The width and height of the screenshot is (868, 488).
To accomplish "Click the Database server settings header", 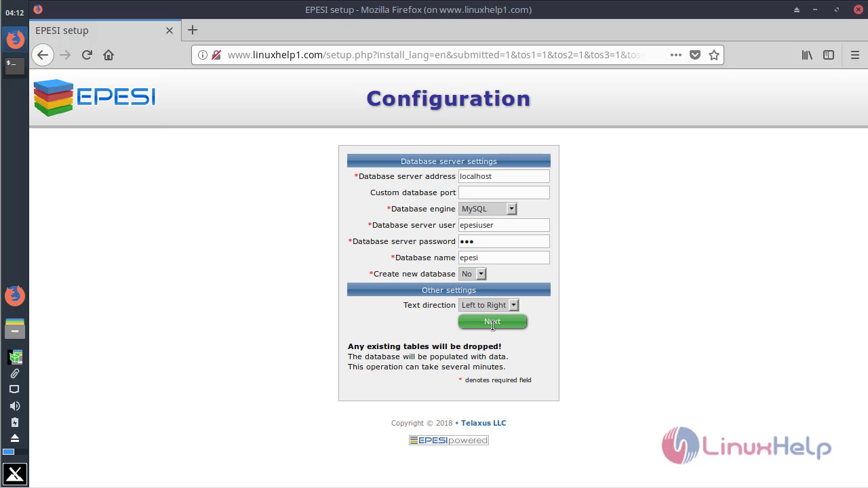I will (449, 161).
